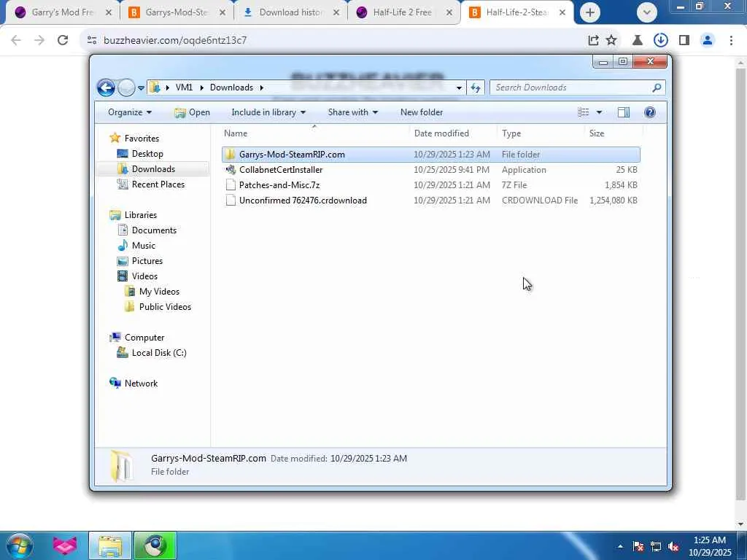747x560 pixels.
Task: Click the CollabnetCertInstaller application icon
Action: 231,170
